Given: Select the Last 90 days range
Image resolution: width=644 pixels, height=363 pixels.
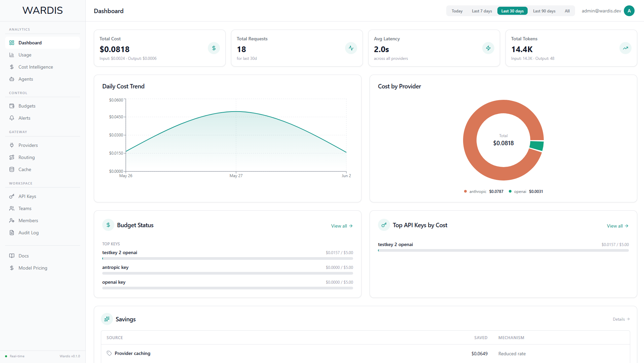Looking at the screenshot, I should (544, 11).
